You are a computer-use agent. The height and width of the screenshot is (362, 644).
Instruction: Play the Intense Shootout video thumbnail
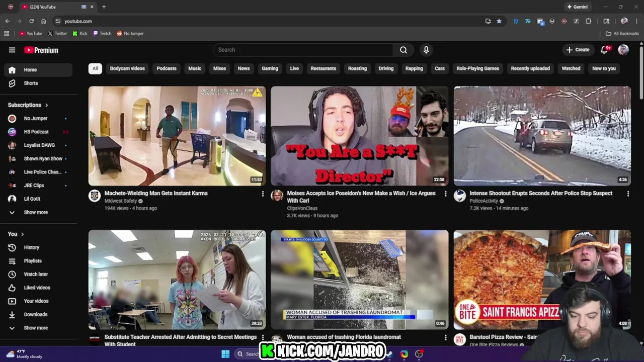[x=542, y=136]
